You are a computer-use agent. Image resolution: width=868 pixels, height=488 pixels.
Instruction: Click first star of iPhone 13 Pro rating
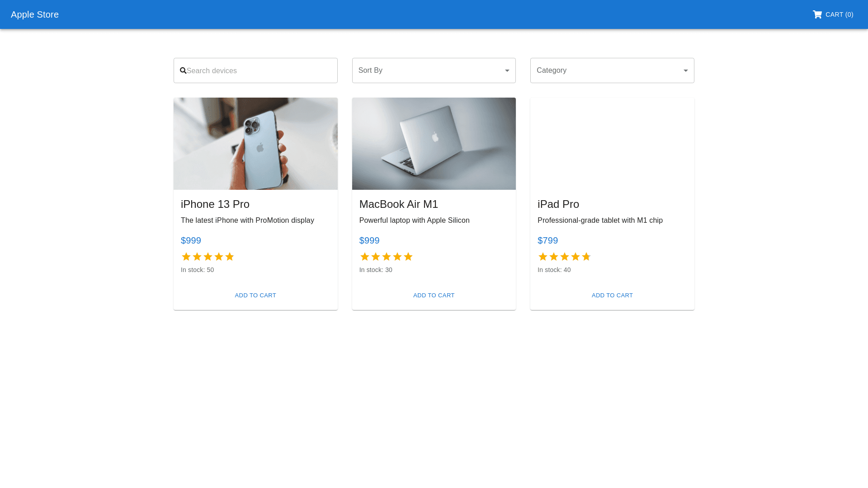(186, 257)
